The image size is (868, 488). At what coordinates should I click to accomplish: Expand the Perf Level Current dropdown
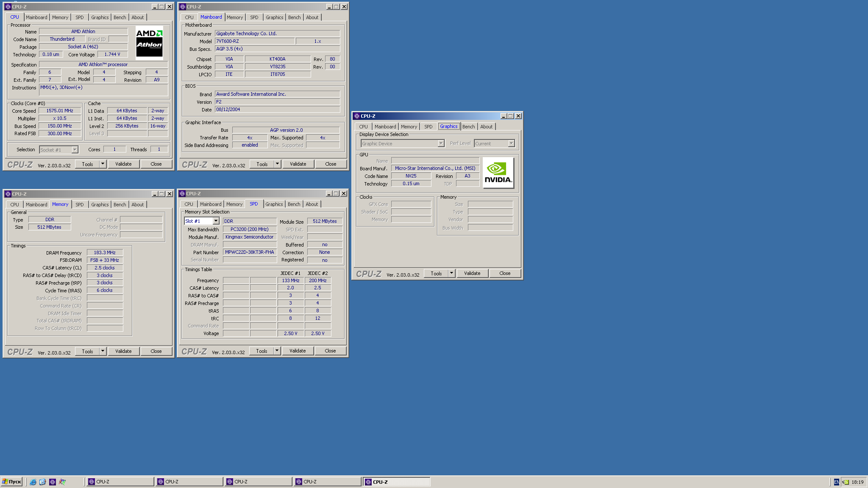[x=511, y=144]
